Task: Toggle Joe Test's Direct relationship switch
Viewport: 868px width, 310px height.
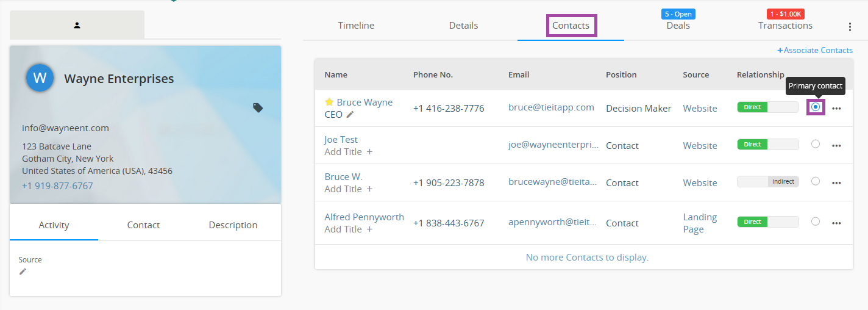Action: (767, 144)
